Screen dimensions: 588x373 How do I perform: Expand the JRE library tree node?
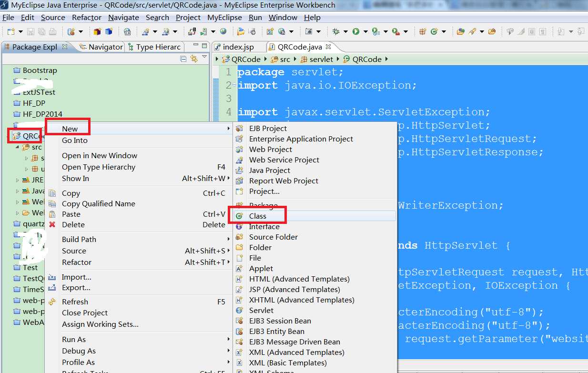pos(17,180)
